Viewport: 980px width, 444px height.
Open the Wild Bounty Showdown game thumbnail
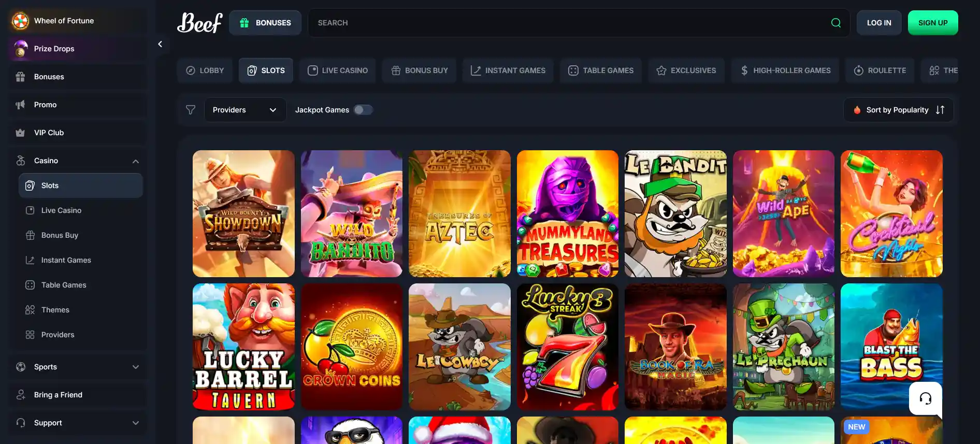point(243,213)
